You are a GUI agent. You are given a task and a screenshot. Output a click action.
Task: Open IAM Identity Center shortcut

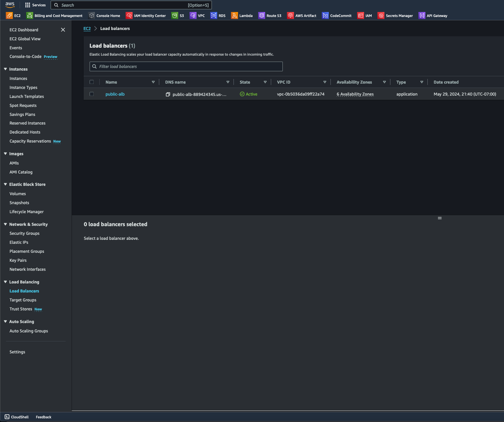pyautogui.click(x=146, y=16)
